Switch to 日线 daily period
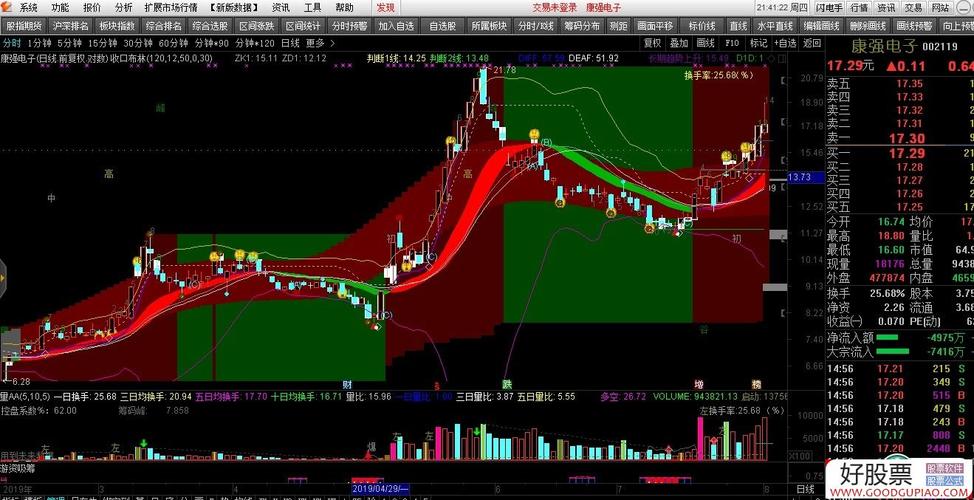 tap(289, 43)
